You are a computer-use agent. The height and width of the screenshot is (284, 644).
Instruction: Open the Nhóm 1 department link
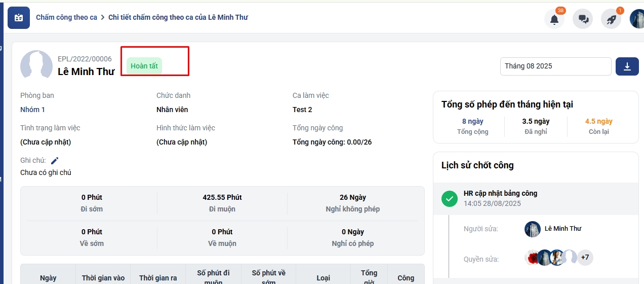32,110
